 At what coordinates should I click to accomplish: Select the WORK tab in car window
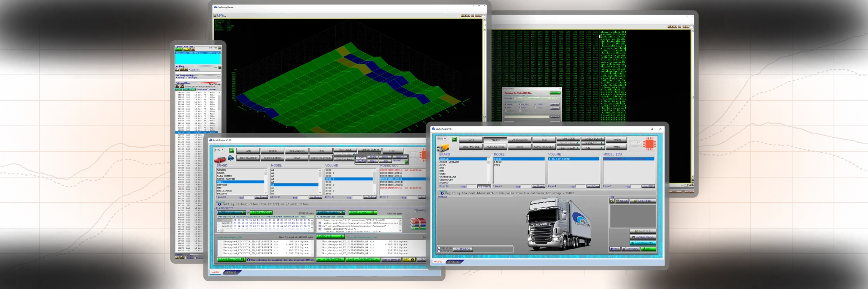pos(216,272)
